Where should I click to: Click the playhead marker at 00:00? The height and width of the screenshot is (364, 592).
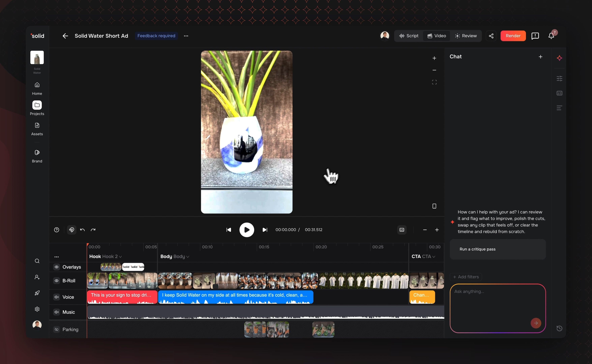(x=88, y=245)
